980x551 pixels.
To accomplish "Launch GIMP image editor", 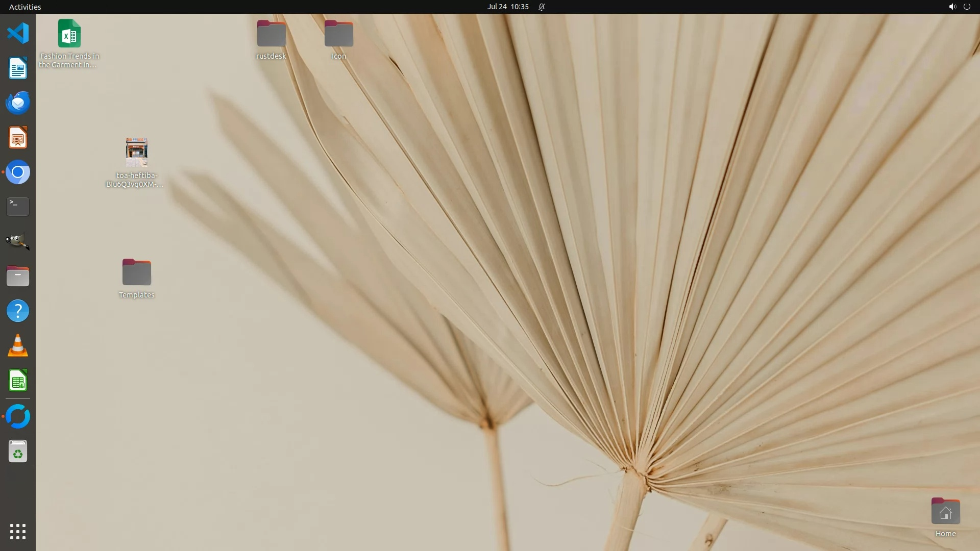I will coord(18,241).
